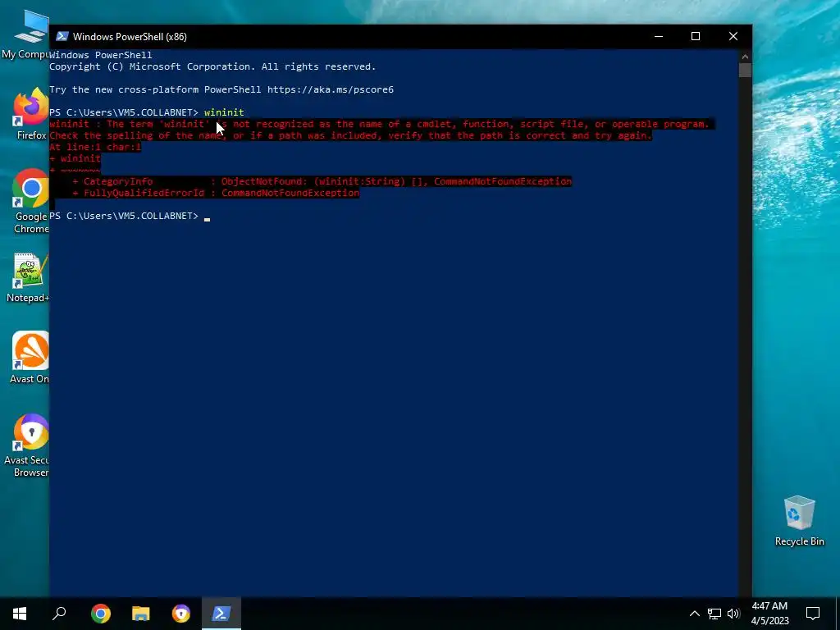Click the 'Copyright (C) Microsoft Corporation' line
Viewport: 840px width, 630px height.
tap(212, 66)
